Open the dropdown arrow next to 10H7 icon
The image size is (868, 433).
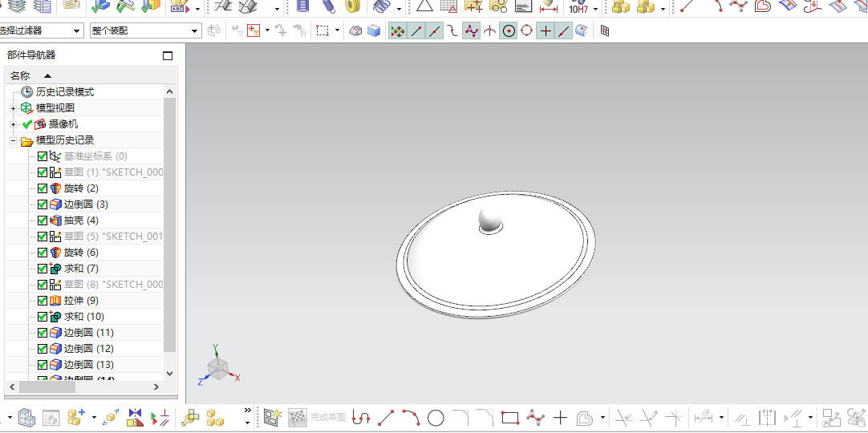[x=595, y=9]
